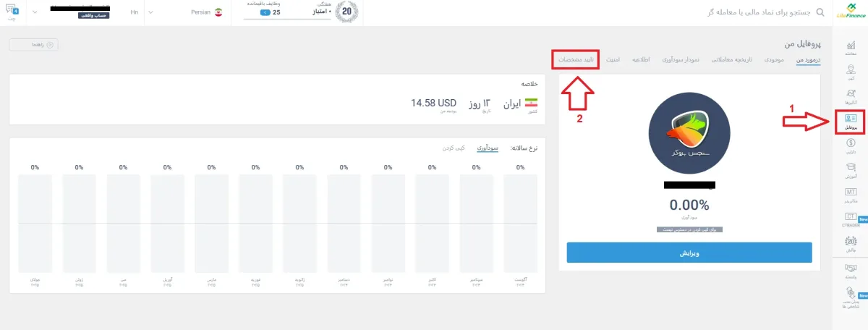Image resolution: width=868 pixels, height=330 pixels.
Task: Click the ایران country text
Action: tap(511, 103)
